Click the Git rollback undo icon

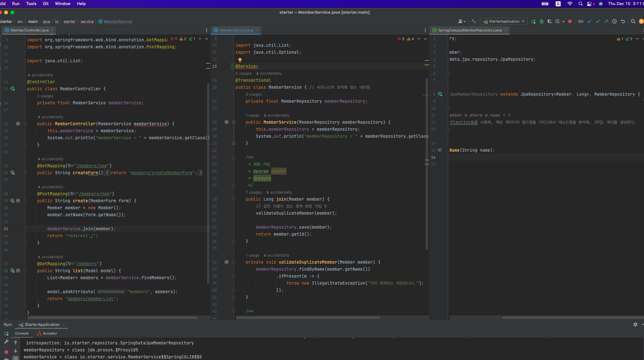click(623, 21)
